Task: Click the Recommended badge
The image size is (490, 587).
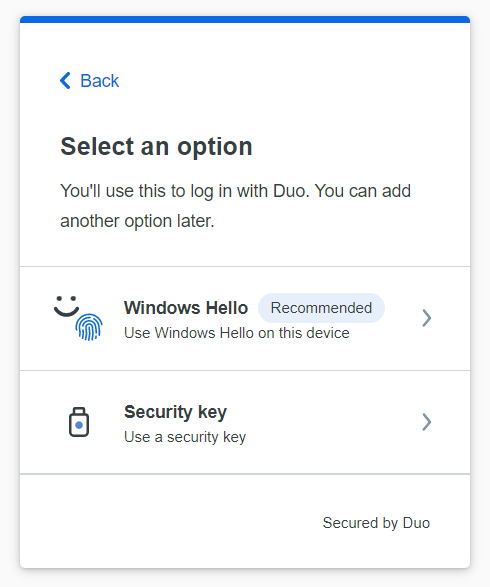Action: click(x=321, y=308)
